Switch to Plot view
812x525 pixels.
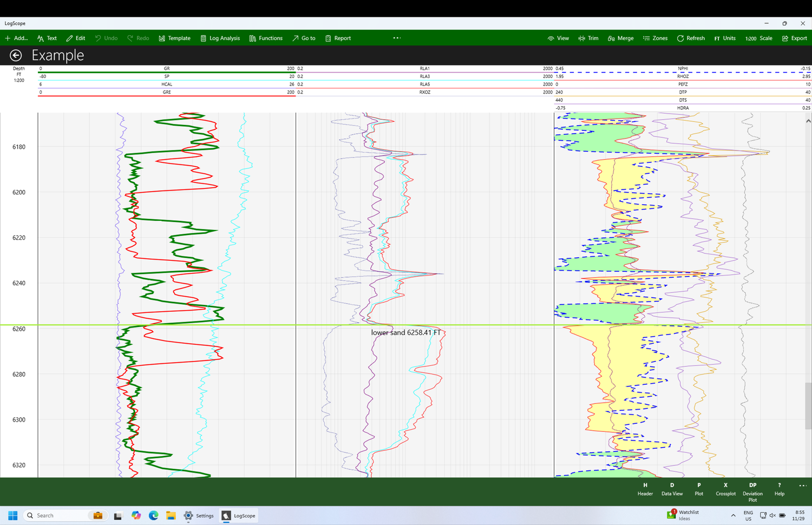(x=699, y=489)
